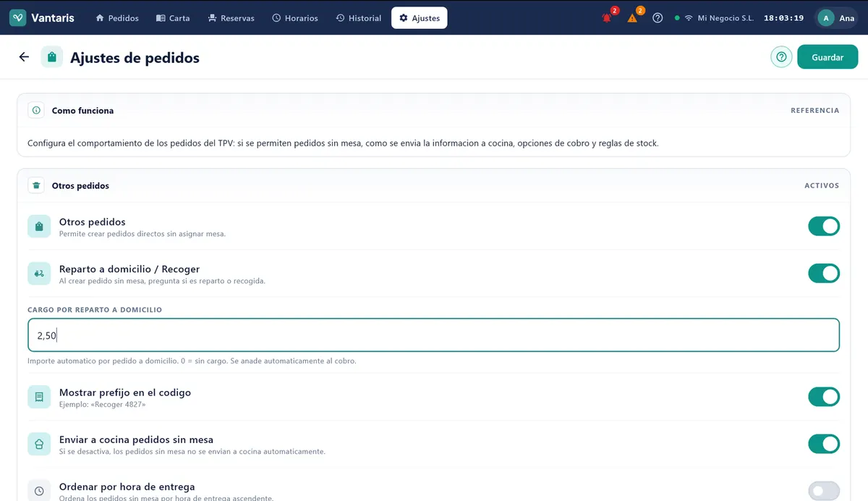Click the clock icon for Ordenar por hora
Screen dimensions: 868x501
[x=39, y=491]
